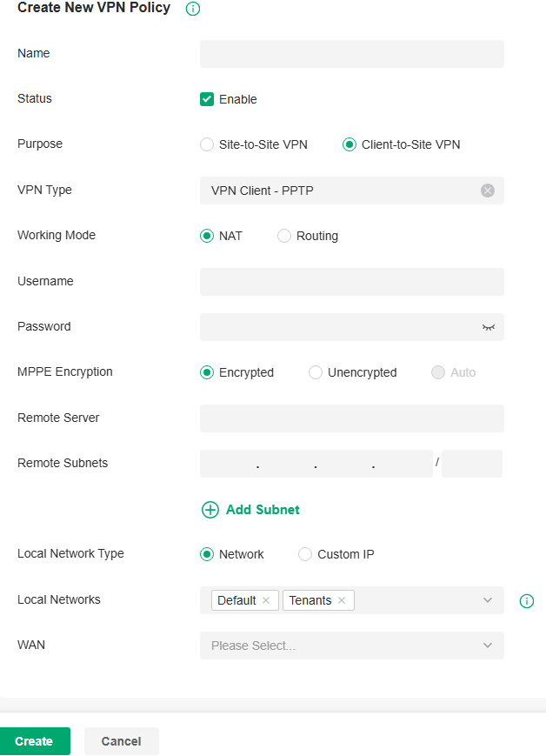Open the info tooltip next to Create New VPN Policy
This screenshot has height=756, width=546.
(192, 9)
